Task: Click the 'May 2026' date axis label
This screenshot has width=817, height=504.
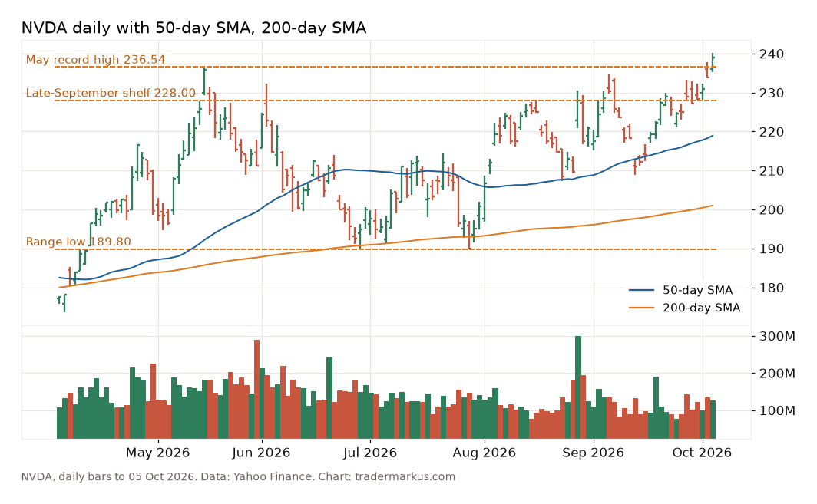Action: pos(157,453)
